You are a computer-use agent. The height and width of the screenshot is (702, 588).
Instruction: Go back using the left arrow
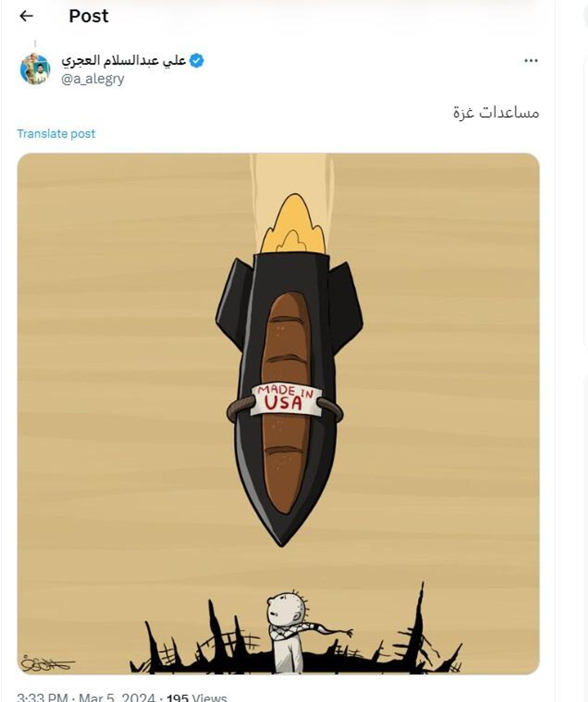26,16
